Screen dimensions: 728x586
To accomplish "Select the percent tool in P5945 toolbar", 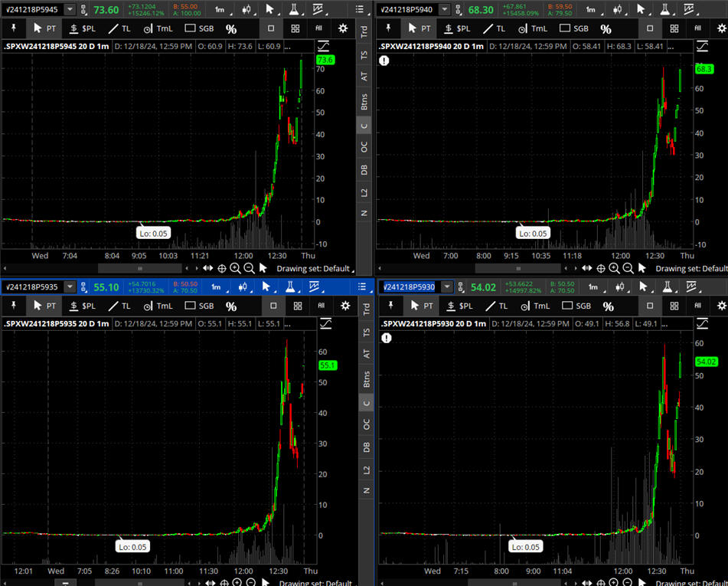I will (x=230, y=29).
